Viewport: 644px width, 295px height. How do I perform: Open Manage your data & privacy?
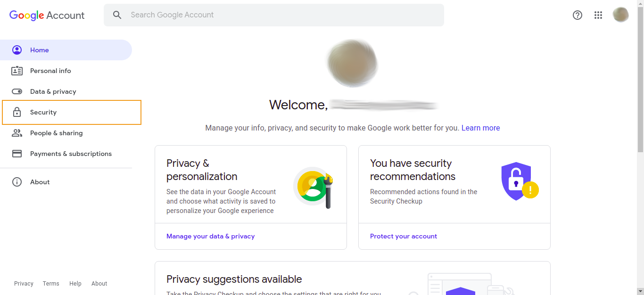[211, 236]
